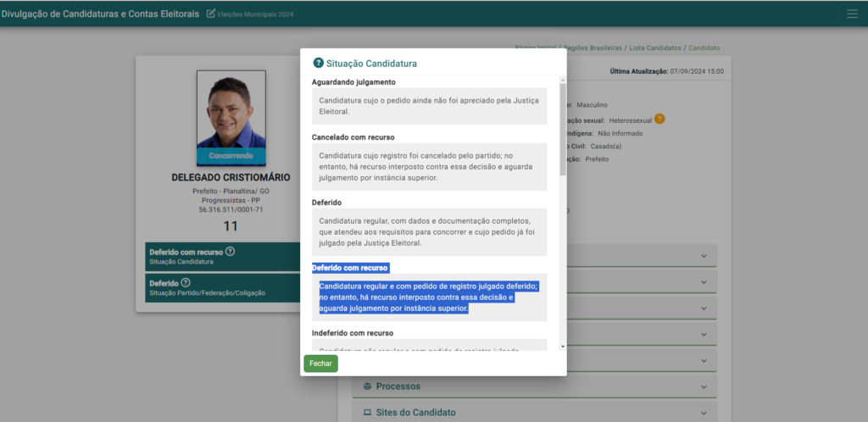Click the Sites do Candidato monitor icon
868x422 pixels.
[367, 413]
